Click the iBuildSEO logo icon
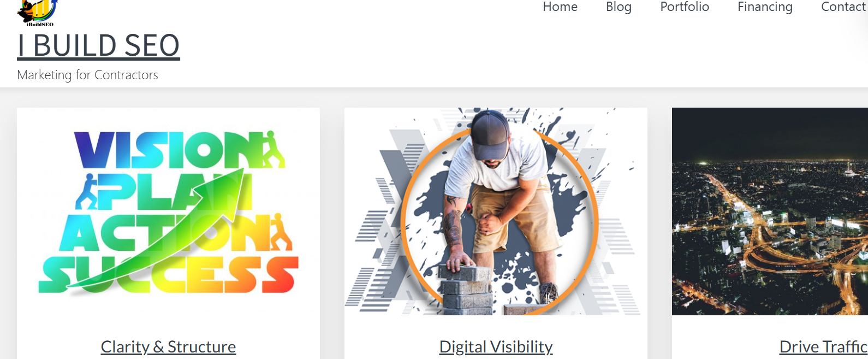This screenshot has height=359, width=868. 37,13
